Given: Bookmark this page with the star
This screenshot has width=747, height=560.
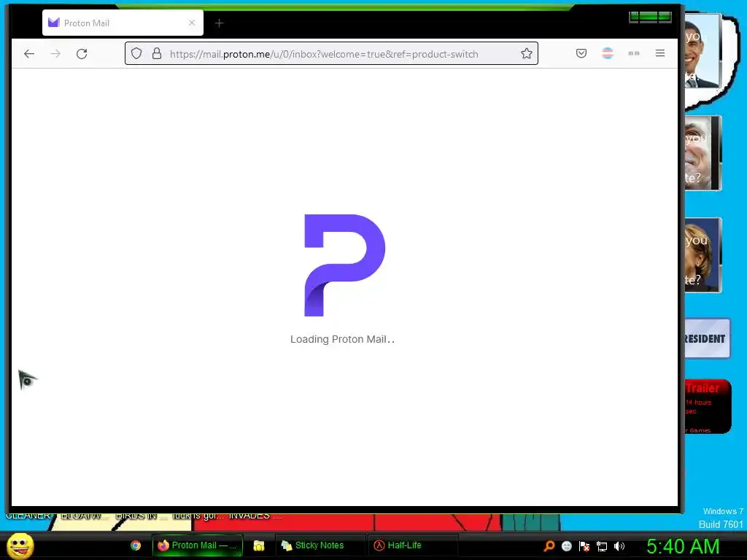Looking at the screenshot, I should [527, 53].
